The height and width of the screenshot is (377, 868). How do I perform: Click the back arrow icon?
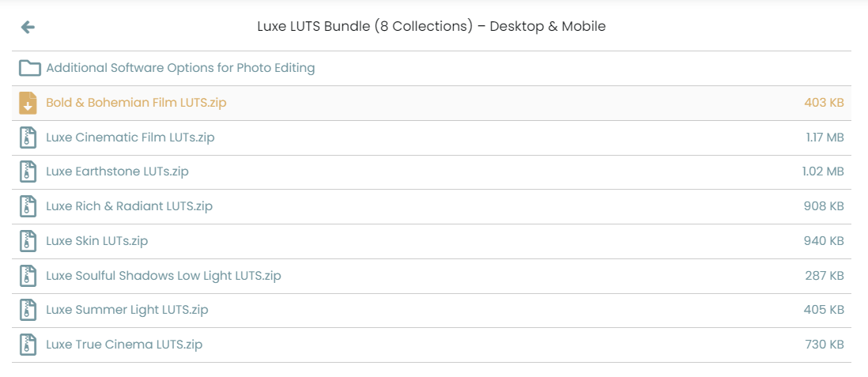tap(28, 27)
